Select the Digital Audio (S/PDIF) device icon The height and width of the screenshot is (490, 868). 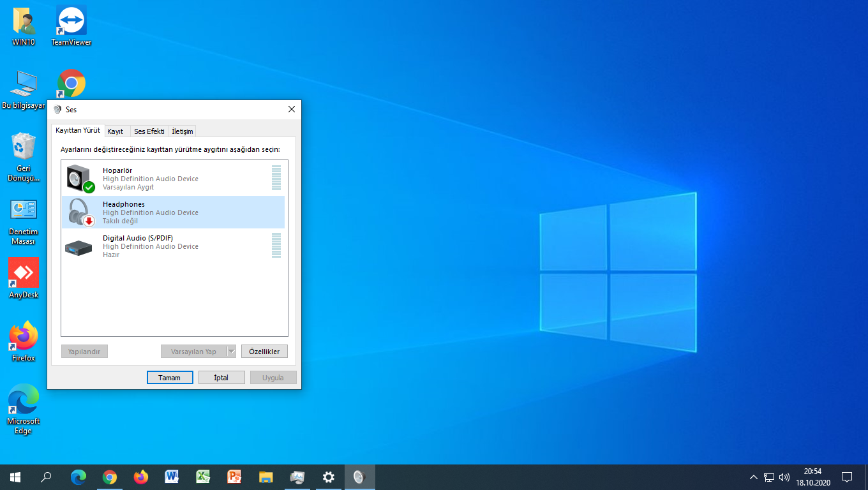[79, 247]
